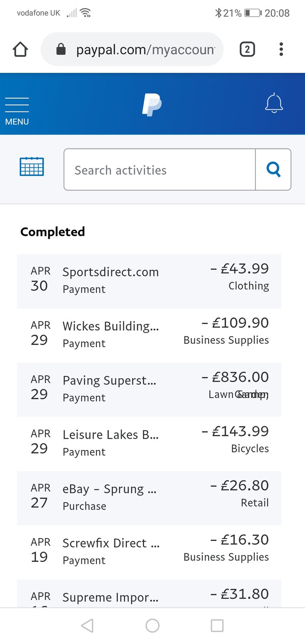Open Wickes Building £109.90 payment
This screenshot has height=644, width=305.
[149, 336]
